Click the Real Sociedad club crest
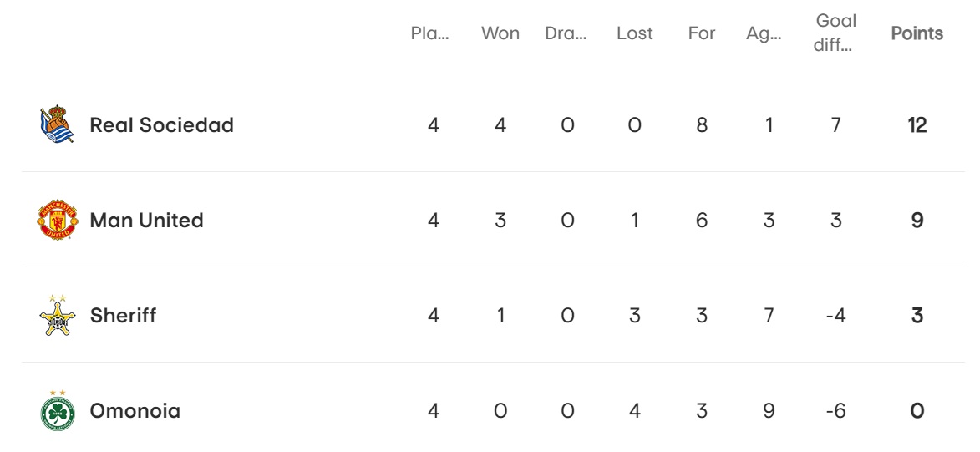 (x=58, y=124)
